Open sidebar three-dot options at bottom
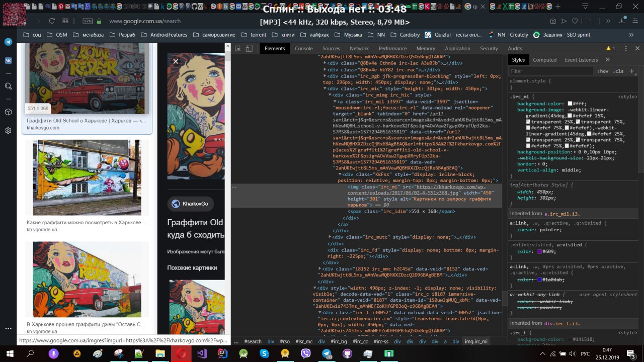Viewport: 644px width, 362px height. click(x=8, y=328)
